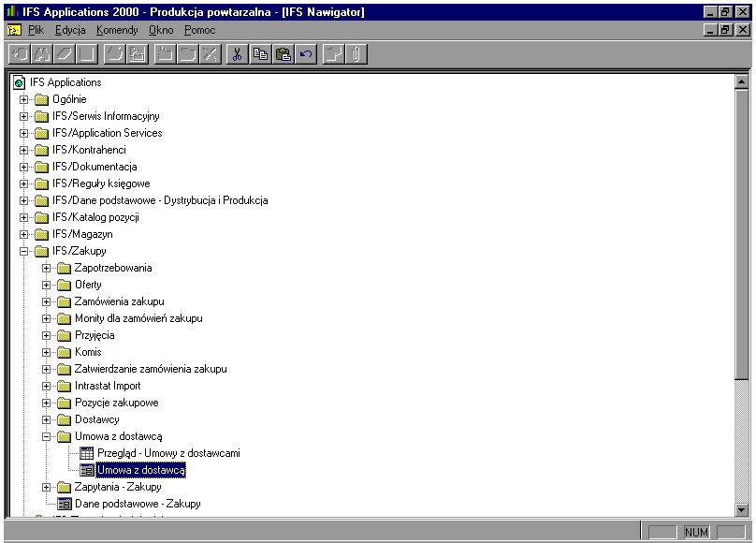756x543 pixels.
Task: Expand the Zapotrzebowania folder
Action: tap(46, 268)
